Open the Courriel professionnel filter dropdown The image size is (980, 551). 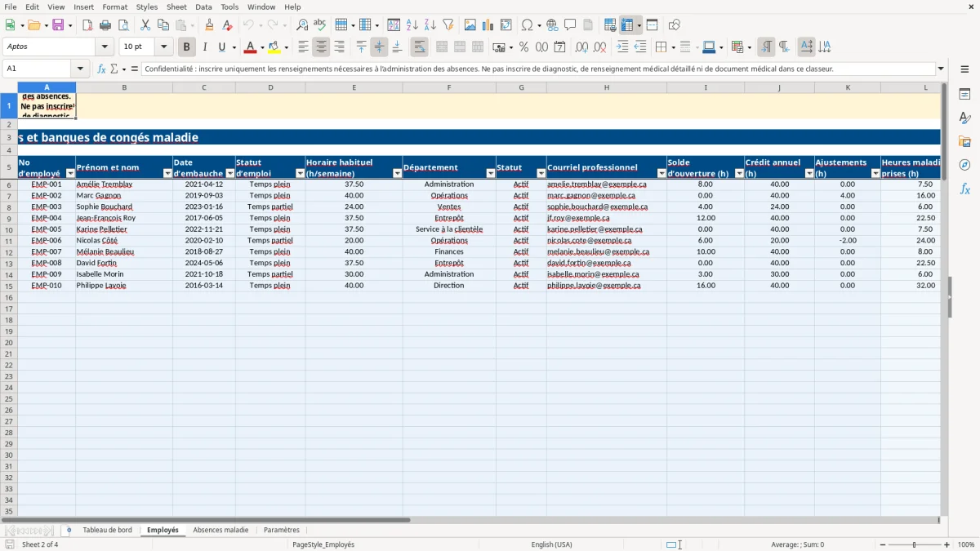[x=661, y=173]
